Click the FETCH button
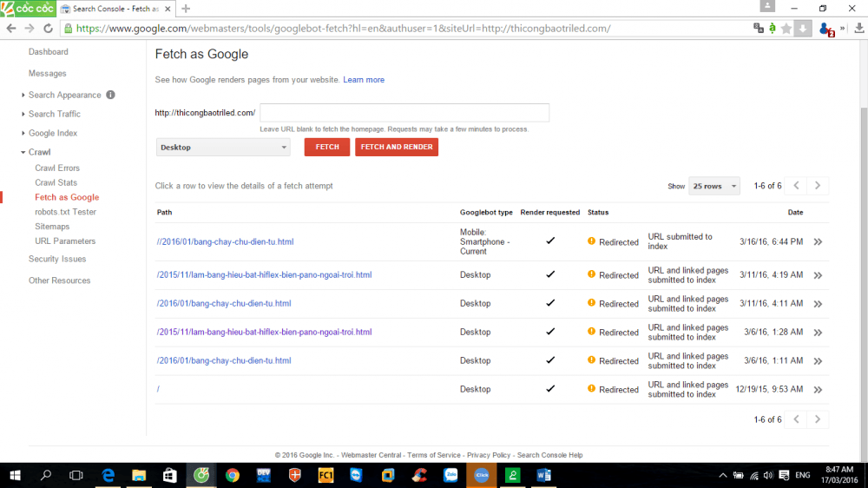The image size is (868, 488). (327, 147)
